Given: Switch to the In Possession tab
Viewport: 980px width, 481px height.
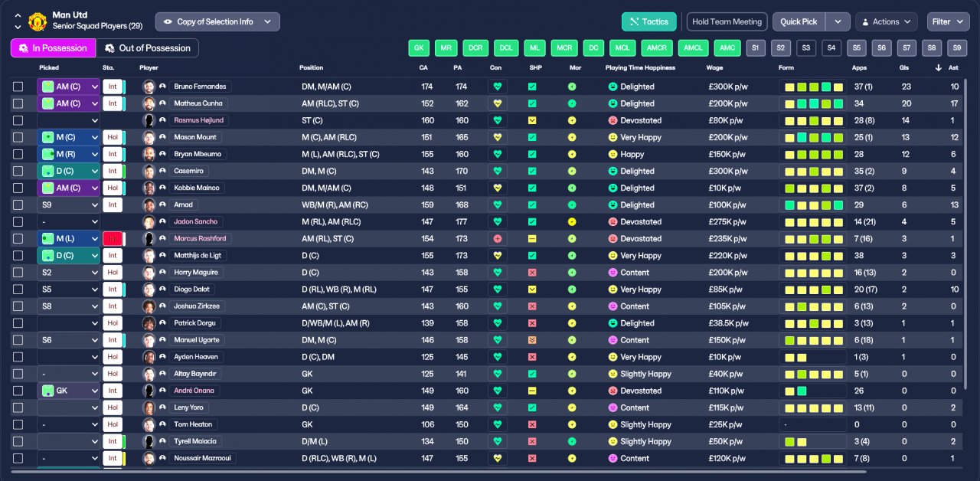Looking at the screenshot, I should [53, 48].
